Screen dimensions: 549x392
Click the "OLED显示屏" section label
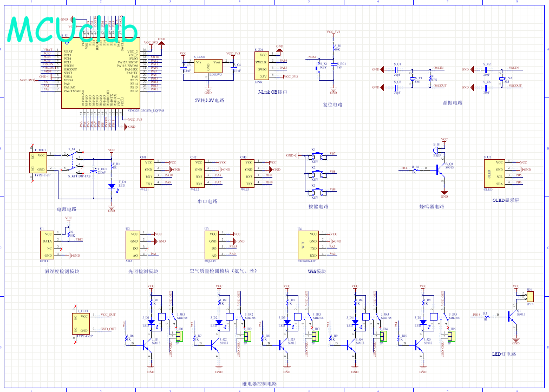(506, 200)
